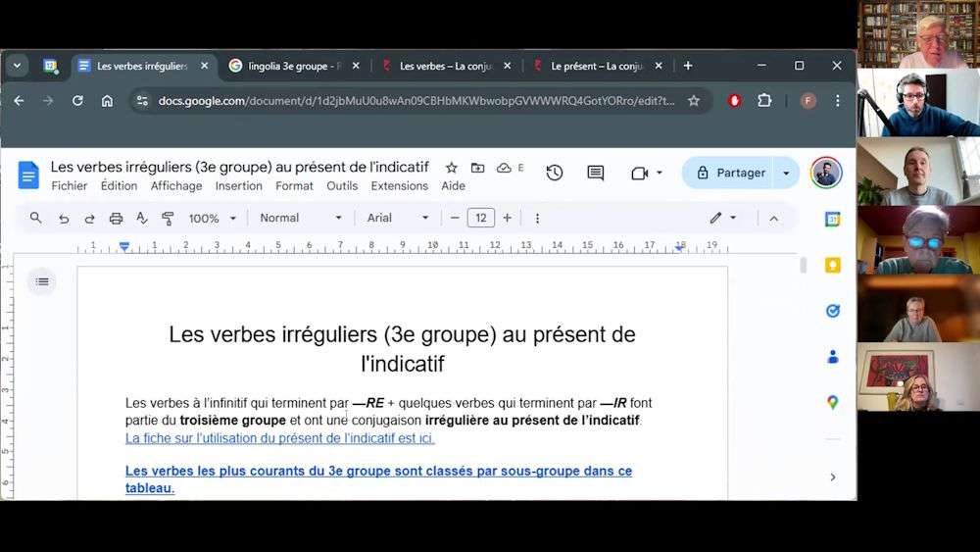Open the Fichier menu

pyautogui.click(x=70, y=185)
